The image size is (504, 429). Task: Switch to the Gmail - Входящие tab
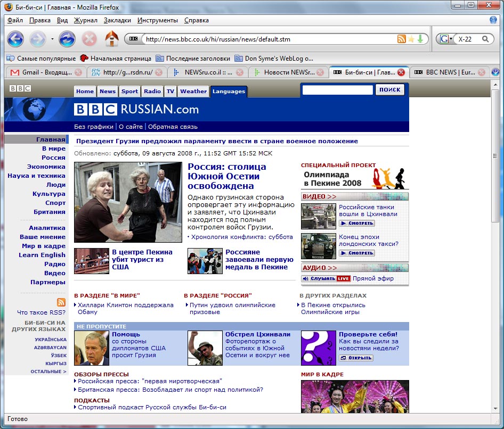pyautogui.click(x=45, y=72)
